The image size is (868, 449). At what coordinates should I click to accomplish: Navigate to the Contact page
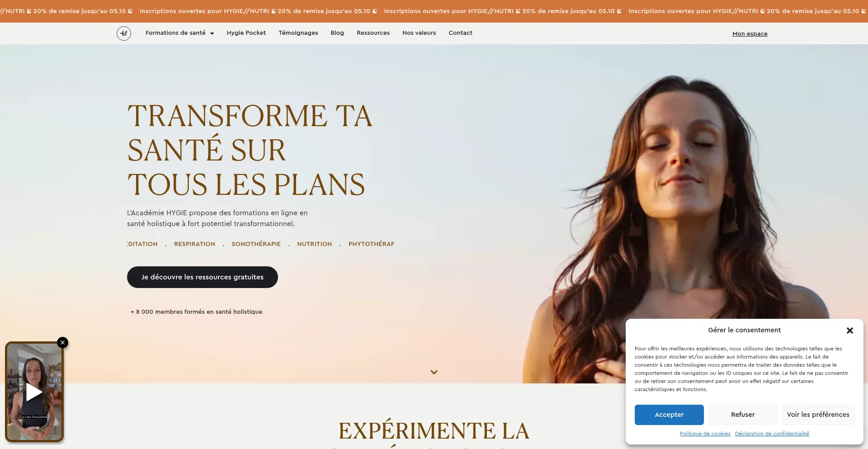coord(461,33)
